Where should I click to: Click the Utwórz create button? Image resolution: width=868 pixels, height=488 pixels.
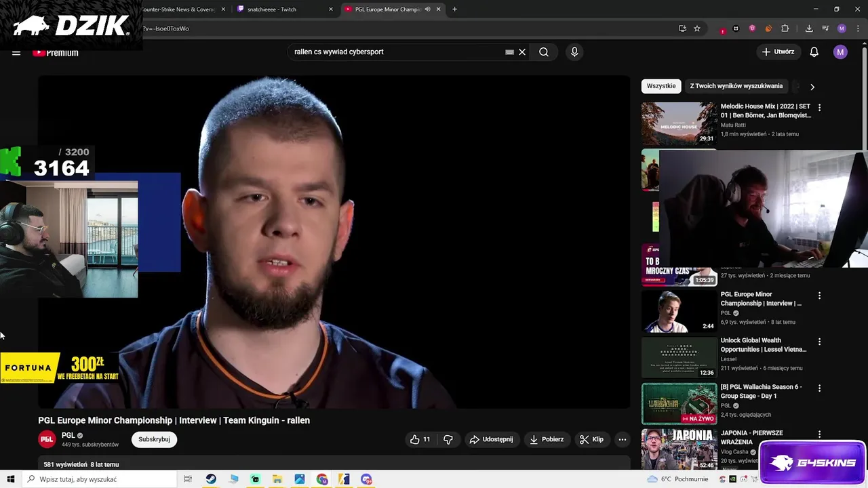[778, 52]
